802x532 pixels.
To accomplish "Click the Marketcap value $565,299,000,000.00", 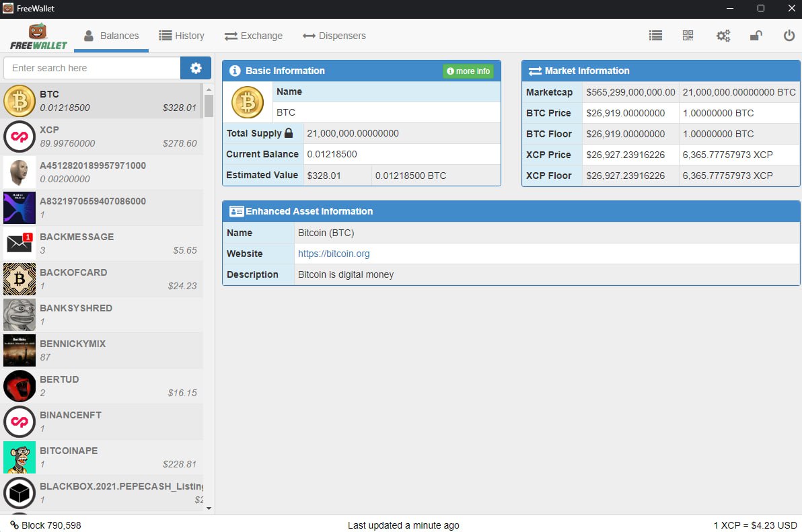I will tap(630, 93).
